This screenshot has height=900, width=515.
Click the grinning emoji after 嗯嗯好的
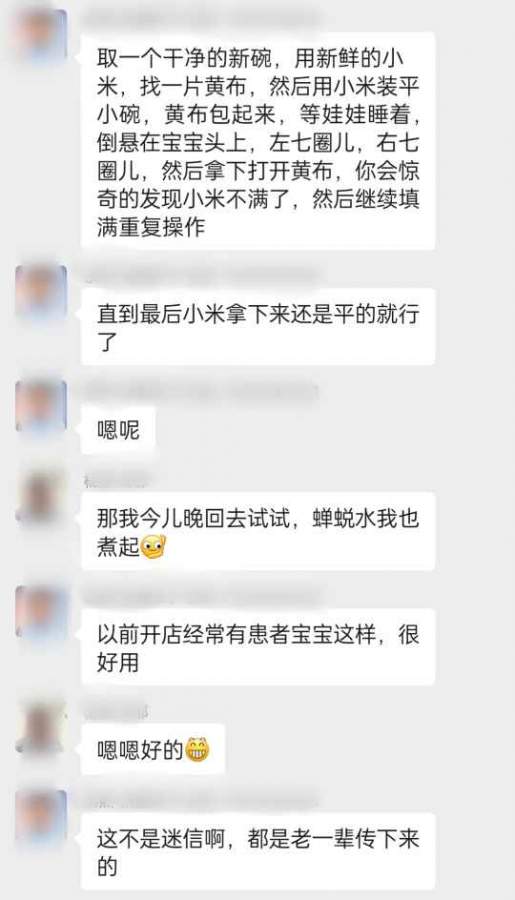(x=196, y=749)
